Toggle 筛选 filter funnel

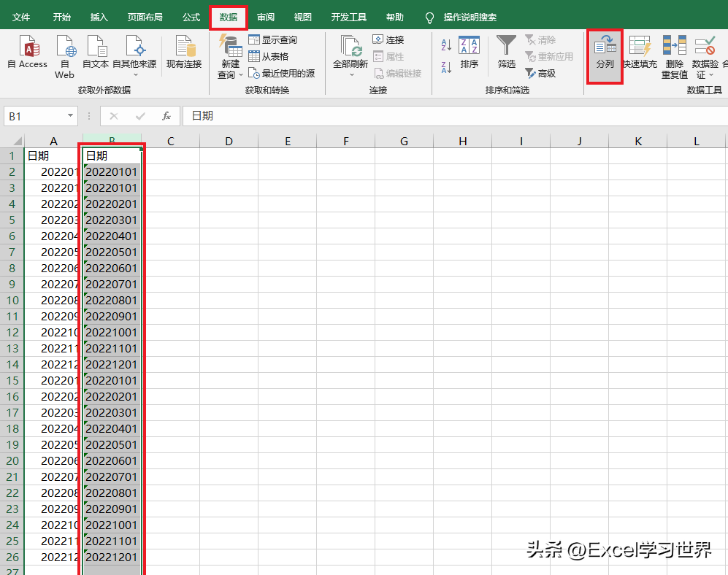507,52
